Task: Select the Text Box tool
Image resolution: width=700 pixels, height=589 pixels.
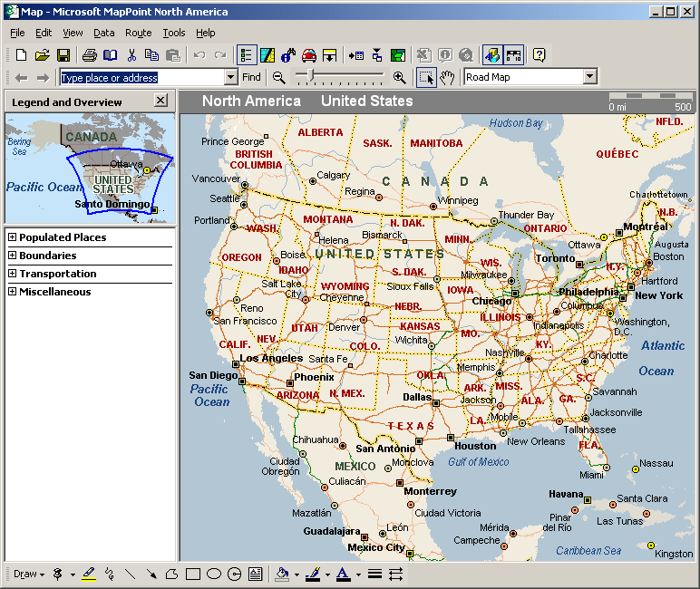Action: pos(256,574)
